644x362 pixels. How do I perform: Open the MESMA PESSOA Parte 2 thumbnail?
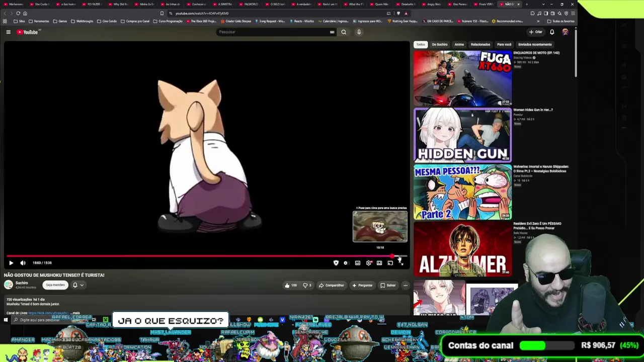pos(462,192)
